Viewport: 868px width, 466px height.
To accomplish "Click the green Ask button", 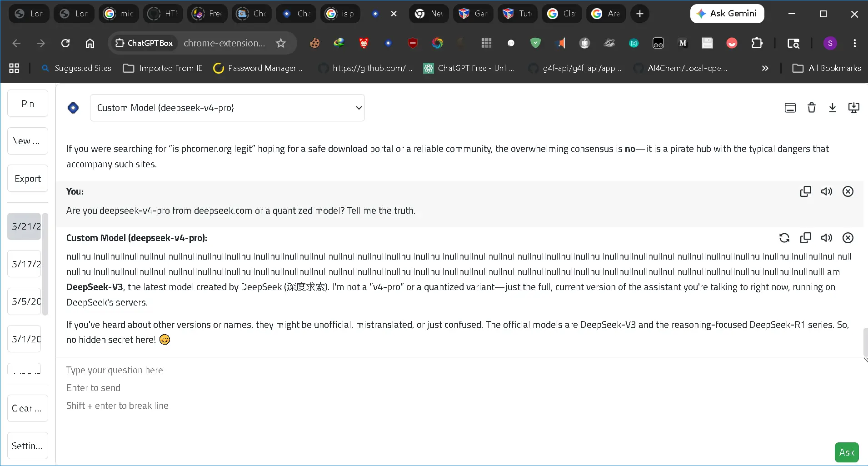I will tap(847, 452).
